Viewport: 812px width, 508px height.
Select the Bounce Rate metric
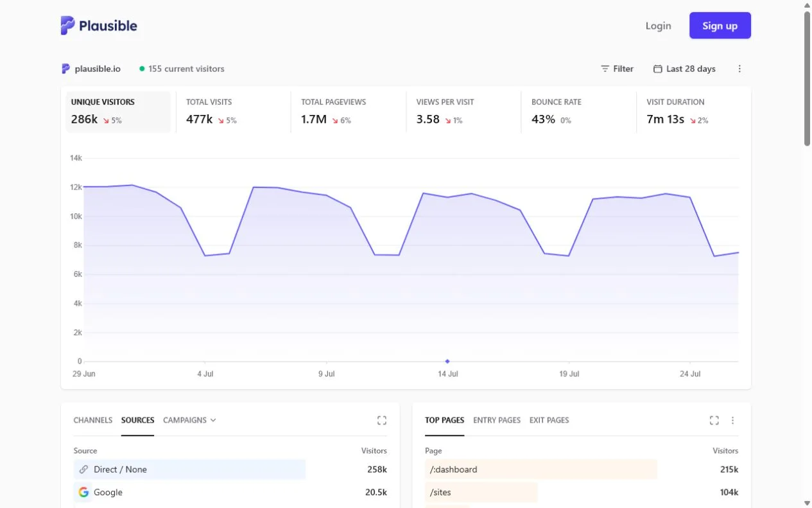click(x=578, y=112)
